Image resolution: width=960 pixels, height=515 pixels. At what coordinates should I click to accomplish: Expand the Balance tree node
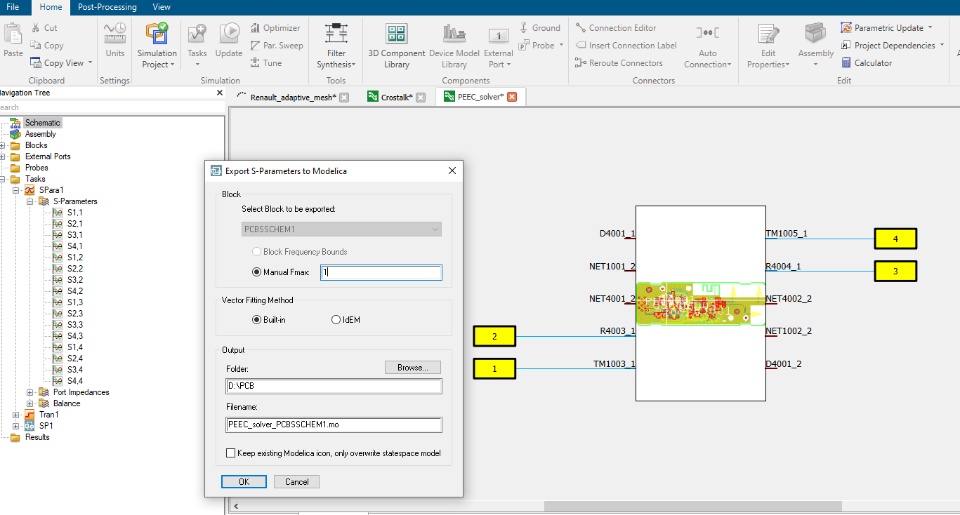(29, 403)
